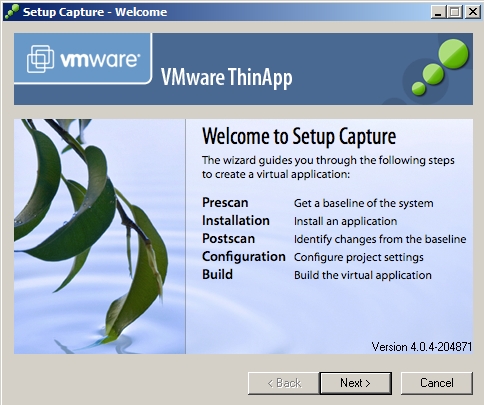The image size is (484, 405).
Task: Click the 'Postscan' step label
Action: pyautogui.click(x=228, y=239)
